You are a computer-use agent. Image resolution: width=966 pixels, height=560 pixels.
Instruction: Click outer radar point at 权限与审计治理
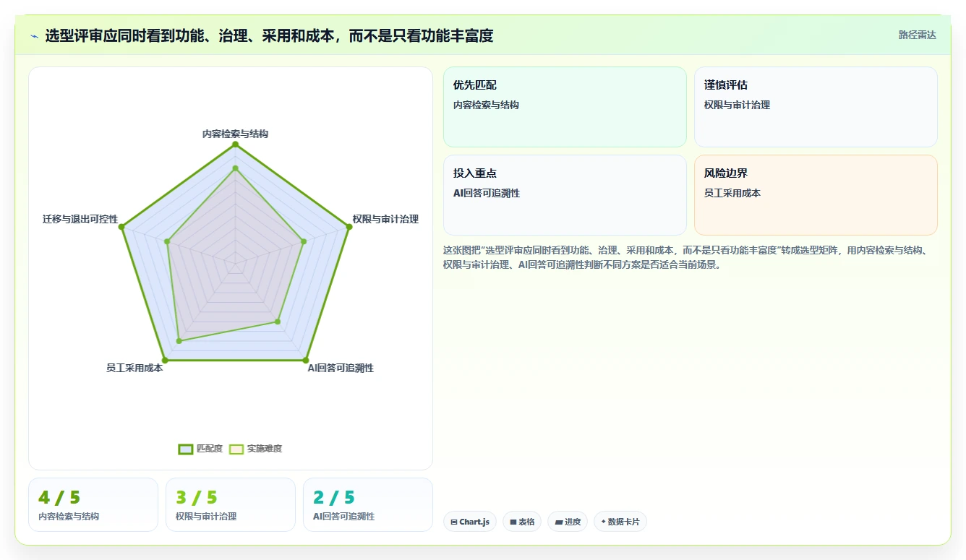point(349,227)
